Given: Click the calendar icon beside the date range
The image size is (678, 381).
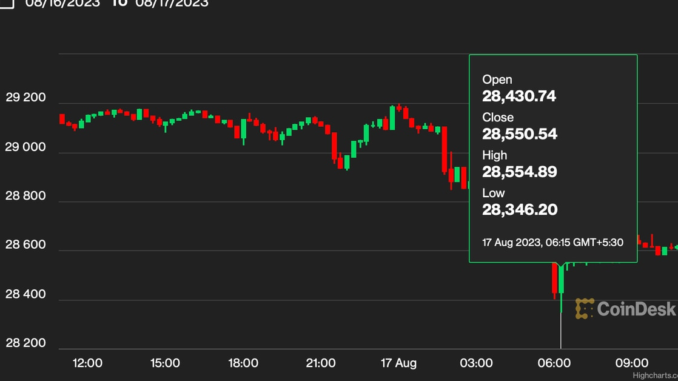Looking at the screenshot, I should pos(6,3).
